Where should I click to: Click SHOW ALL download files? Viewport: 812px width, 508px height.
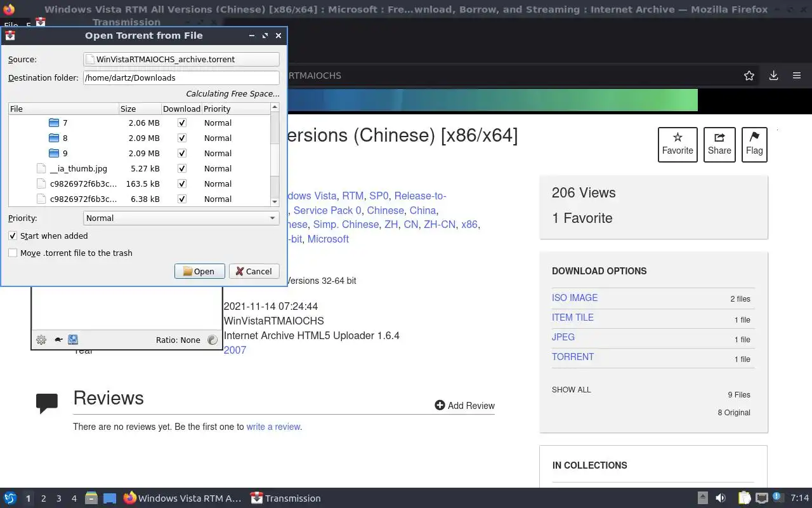pos(571,390)
